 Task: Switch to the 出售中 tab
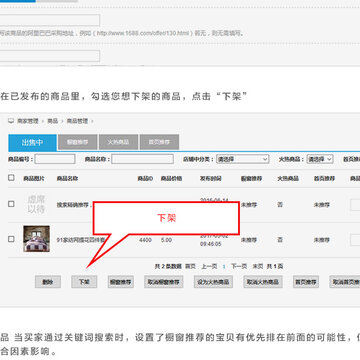point(32,142)
